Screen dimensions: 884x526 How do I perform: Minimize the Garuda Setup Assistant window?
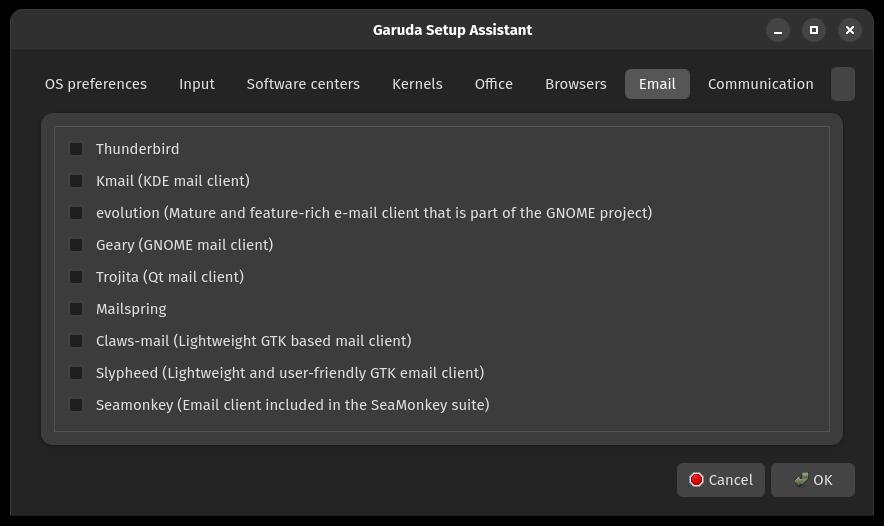pyautogui.click(x=777, y=30)
